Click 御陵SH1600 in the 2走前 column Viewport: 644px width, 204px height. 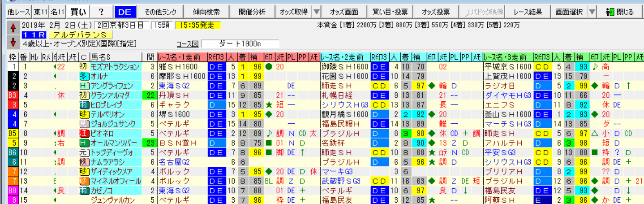[x=345, y=66]
